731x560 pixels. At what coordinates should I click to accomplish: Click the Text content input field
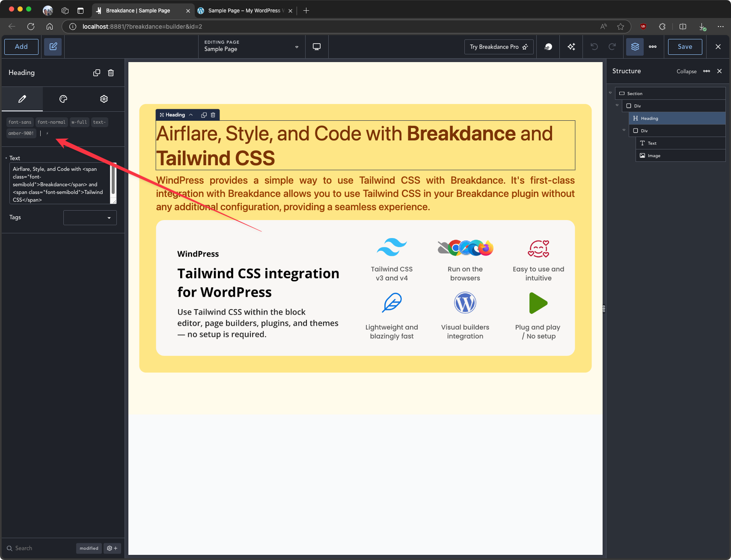click(x=60, y=183)
